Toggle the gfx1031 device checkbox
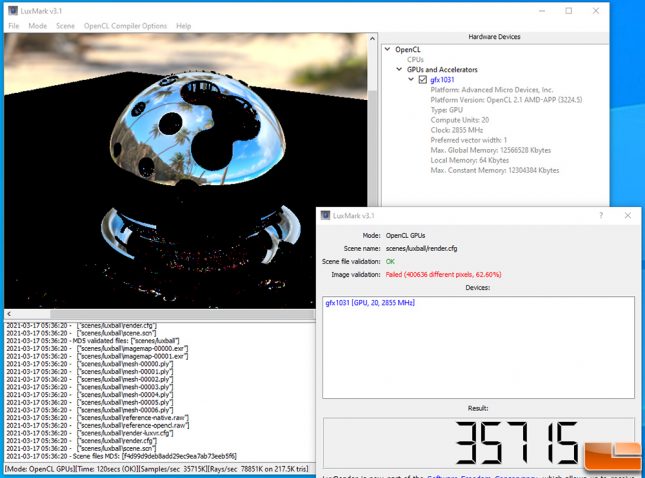 click(422, 80)
